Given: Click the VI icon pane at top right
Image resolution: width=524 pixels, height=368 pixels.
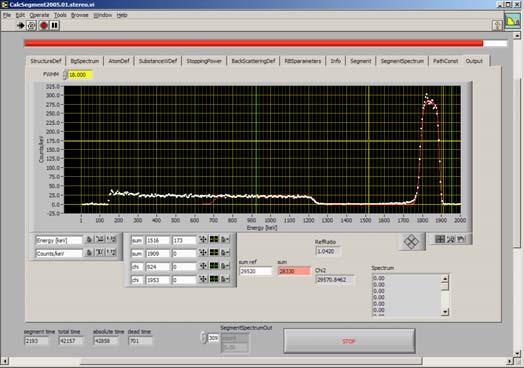Looking at the screenshot, I should (513, 22).
